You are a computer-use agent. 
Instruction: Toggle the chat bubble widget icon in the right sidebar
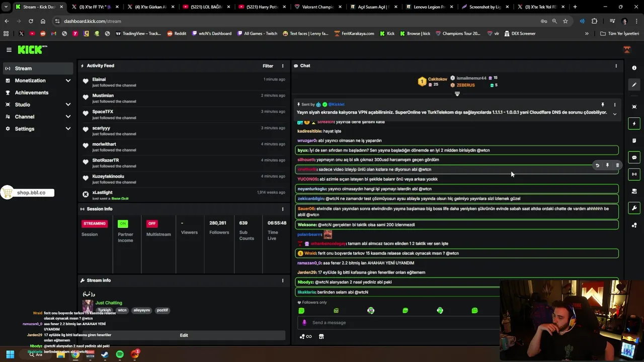click(x=634, y=157)
